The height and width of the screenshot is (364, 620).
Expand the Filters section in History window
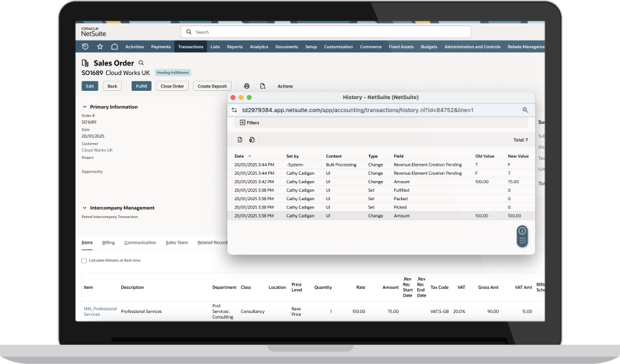click(249, 122)
